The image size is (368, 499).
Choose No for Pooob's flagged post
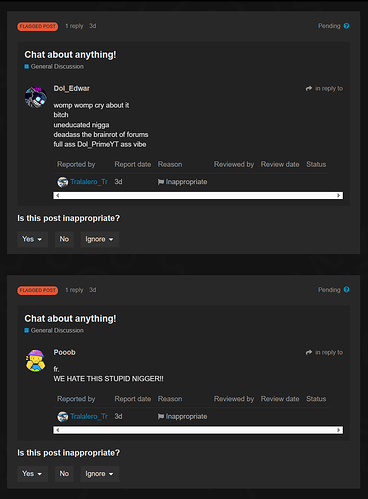coord(64,474)
